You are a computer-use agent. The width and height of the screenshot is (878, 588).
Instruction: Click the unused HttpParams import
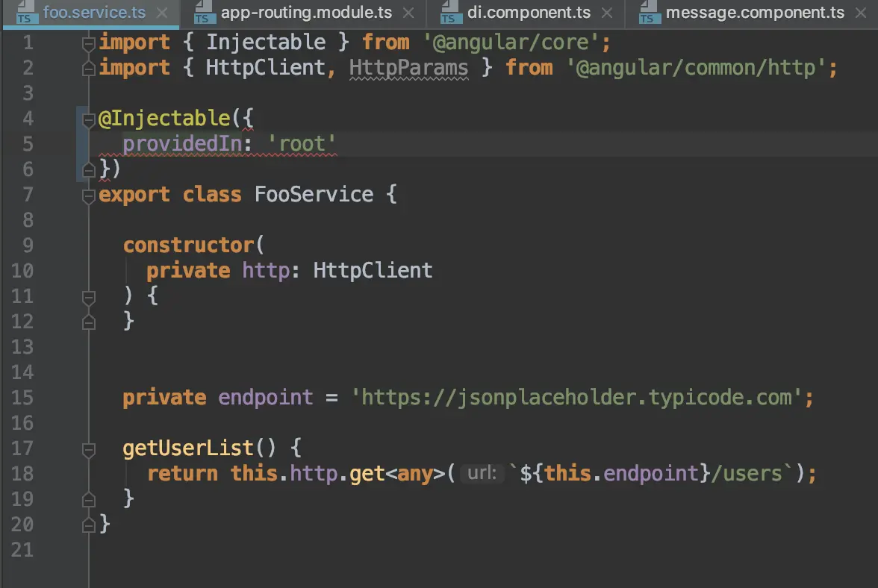409,68
